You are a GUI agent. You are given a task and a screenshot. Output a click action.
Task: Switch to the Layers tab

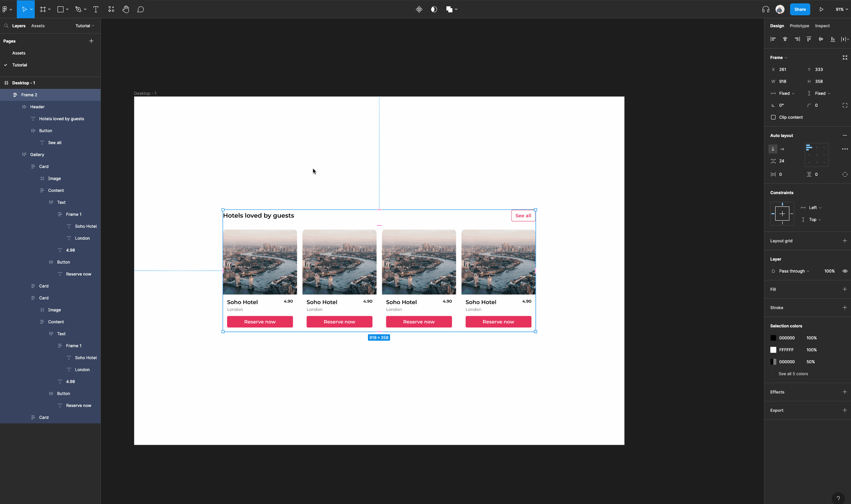point(19,26)
